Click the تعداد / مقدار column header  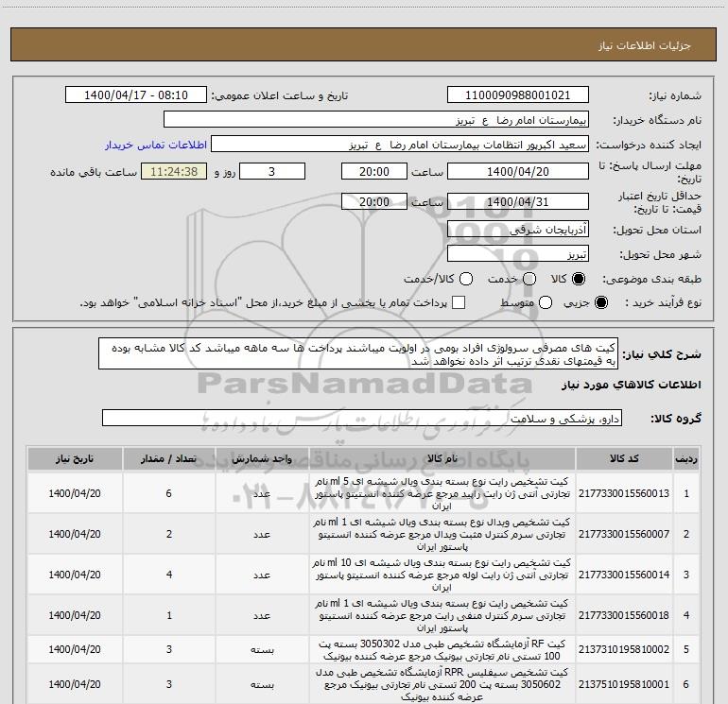point(169,458)
